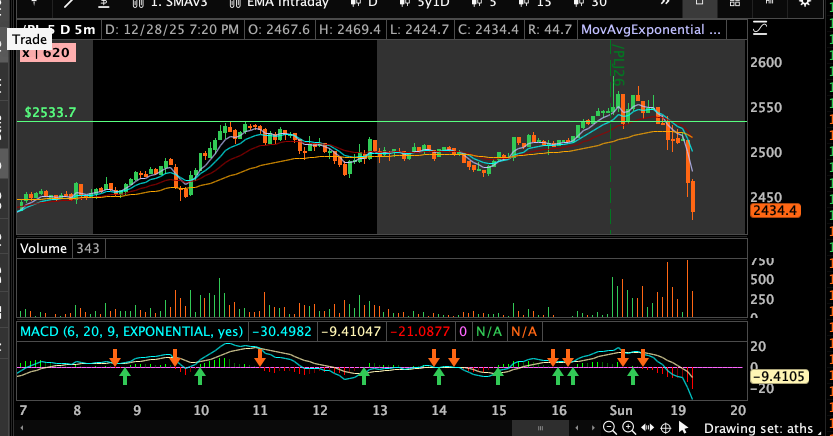Viewport: 833px width, 436px height.
Task: Click the horizontal arrows auto-fit chart icon
Action: pos(648,428)
